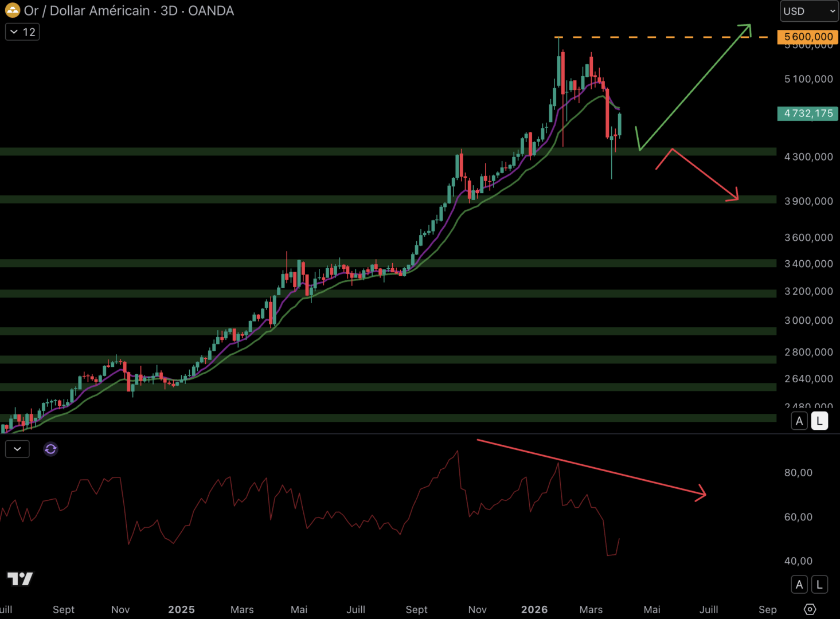Open the USD currency dropdown
840x619 pixels.
808,10
